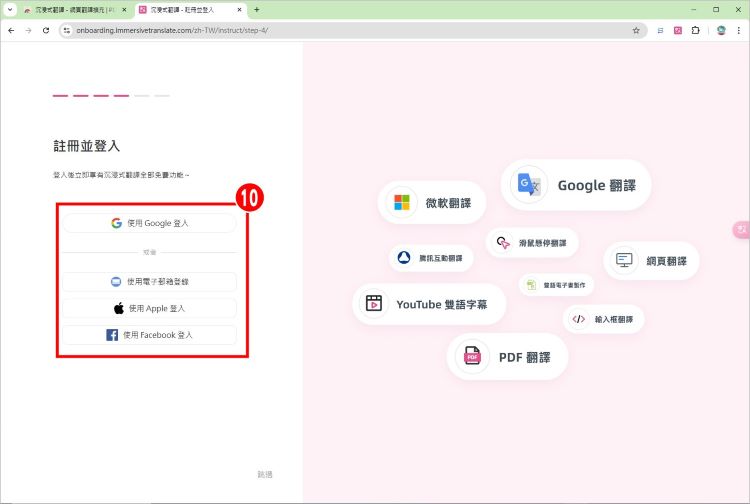
Task: Select the active register/login tab
Action: click(x=190, y=10)
